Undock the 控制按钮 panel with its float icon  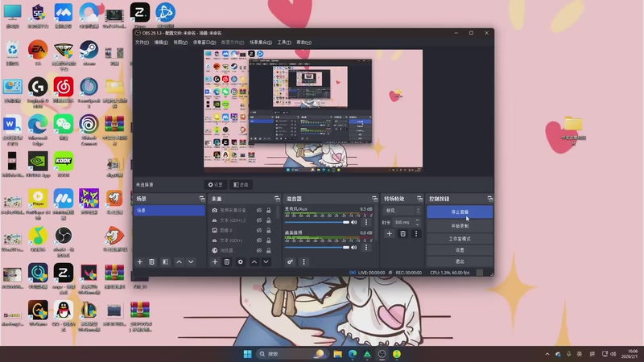click(490, 199)
